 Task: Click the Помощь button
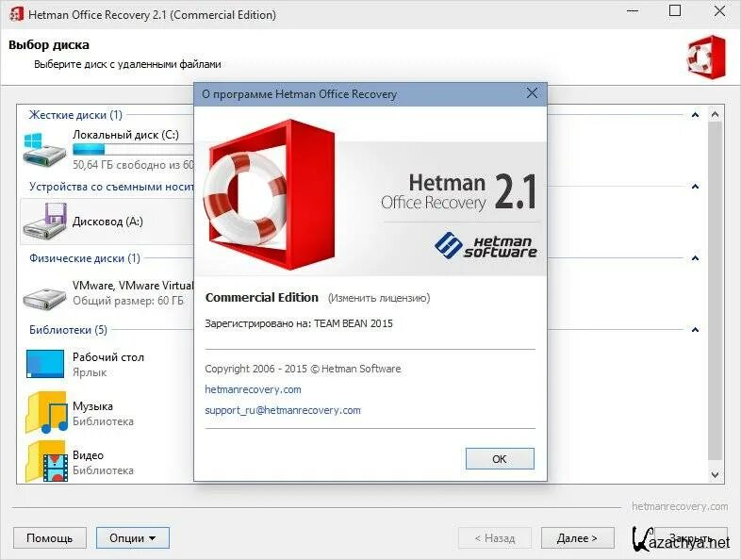click(x=50, y=537)
